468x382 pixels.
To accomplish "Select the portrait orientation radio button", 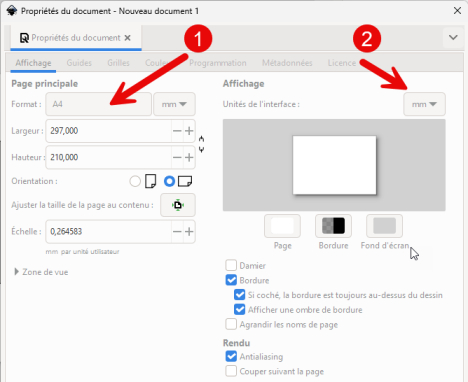I will click(x=135, y=181).
